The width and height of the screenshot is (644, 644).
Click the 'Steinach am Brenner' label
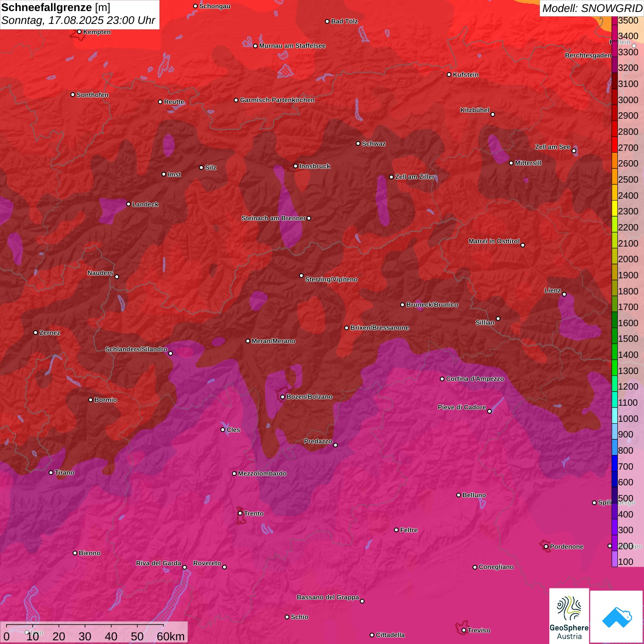click(273, 218)
